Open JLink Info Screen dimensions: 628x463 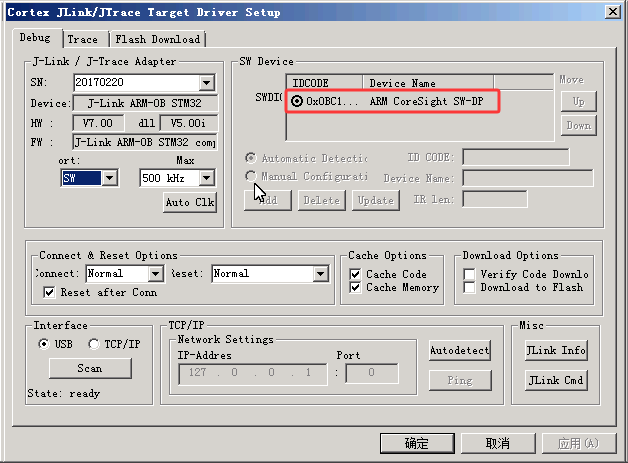point(556,350)
